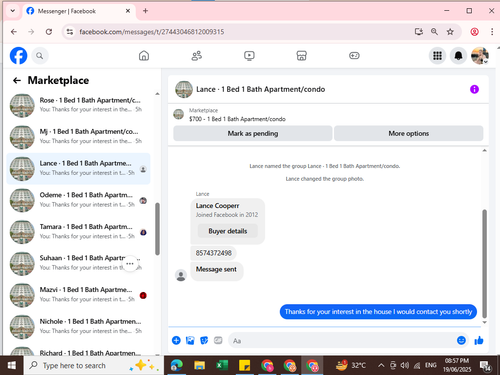500x375 pixels.
Task: Choose a sticker in composer
Action: [x=204, y=340]
